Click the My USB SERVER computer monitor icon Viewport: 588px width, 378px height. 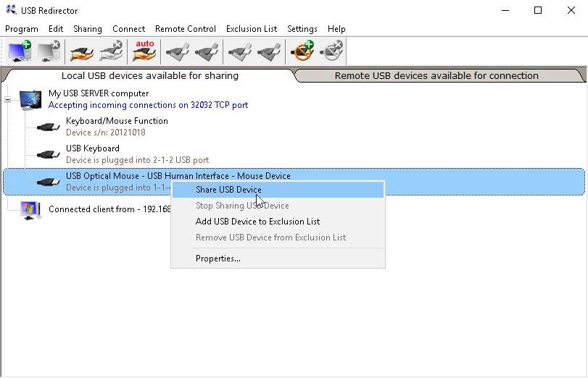coord(30,100)
